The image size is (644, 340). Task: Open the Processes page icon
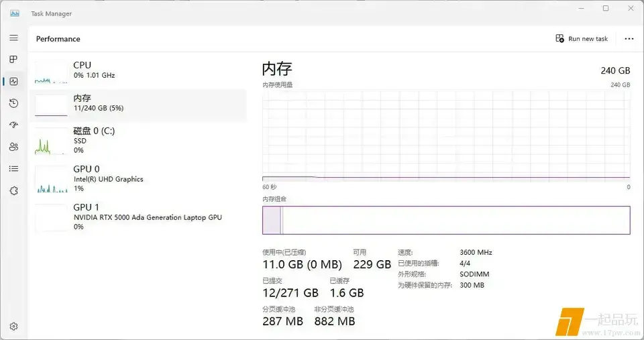[x=13, y=60]
